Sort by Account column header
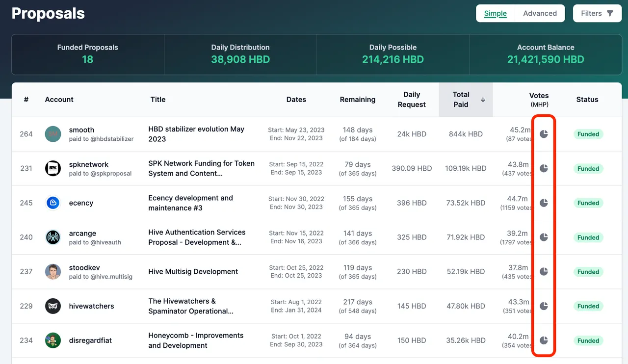The image size is (628, 364). (59, 100)
